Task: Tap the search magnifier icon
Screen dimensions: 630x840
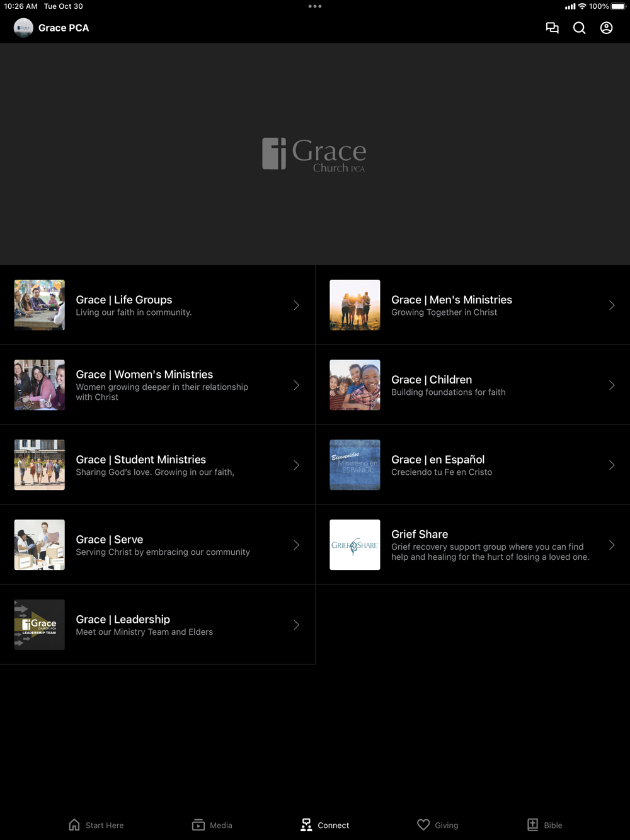Action: [579, 28]
